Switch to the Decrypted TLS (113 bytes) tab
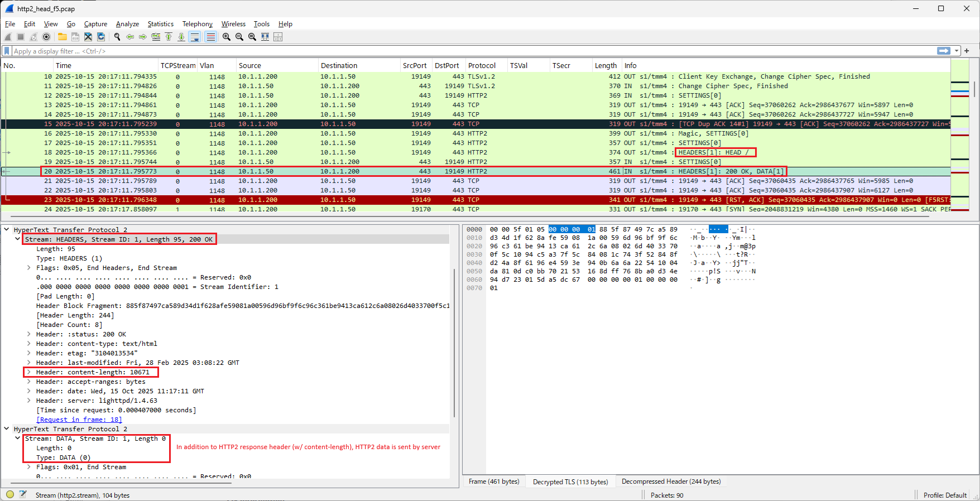 pyautogui.click(x=570, y=481)
